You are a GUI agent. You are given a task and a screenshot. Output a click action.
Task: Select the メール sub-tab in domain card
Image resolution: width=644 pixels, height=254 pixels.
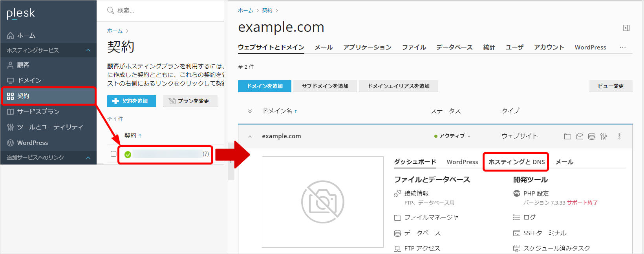click(x=564, y=162)
